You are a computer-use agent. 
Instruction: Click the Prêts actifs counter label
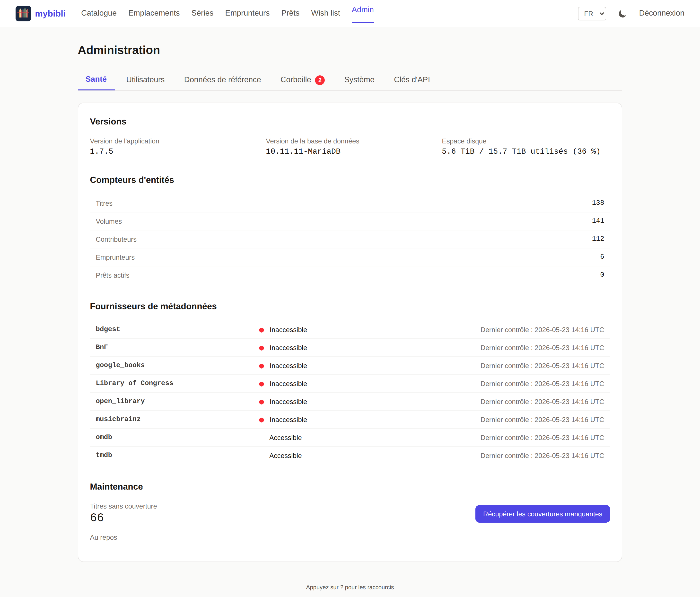tap(113, 275)
